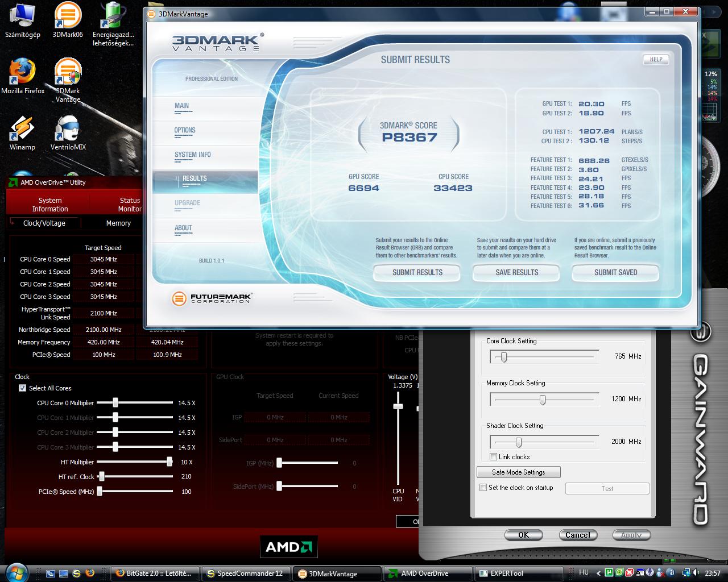Click SUBMIT RESULTS button
The height and width of the screenshot is (582, 728).
click(x=417, y=272)
